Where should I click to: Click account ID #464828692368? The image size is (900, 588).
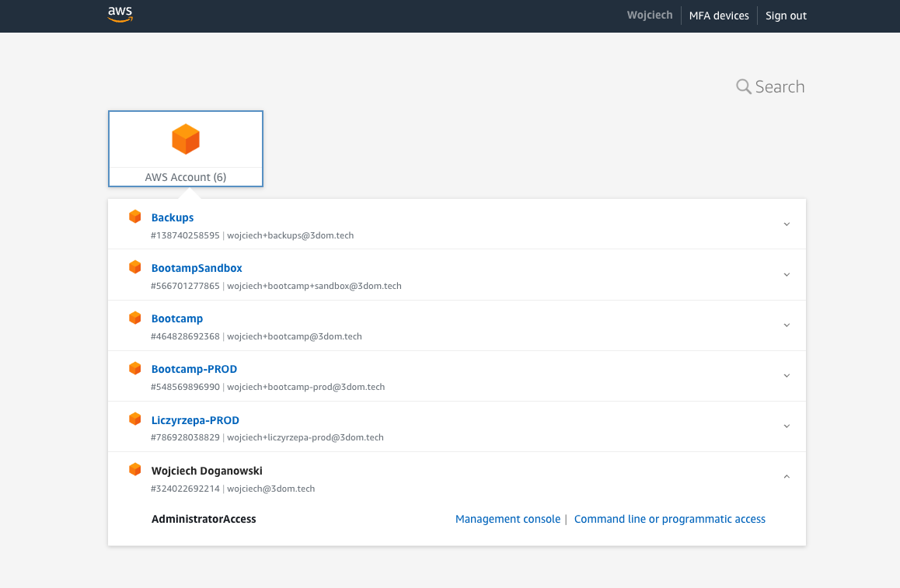(x=185, y=336)
